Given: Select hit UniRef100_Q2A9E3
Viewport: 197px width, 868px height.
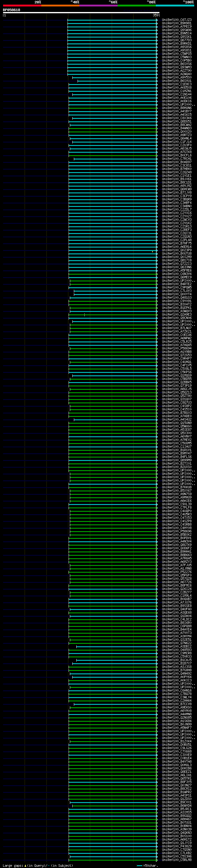Looking at the screenshot, I should click(177, 314).
